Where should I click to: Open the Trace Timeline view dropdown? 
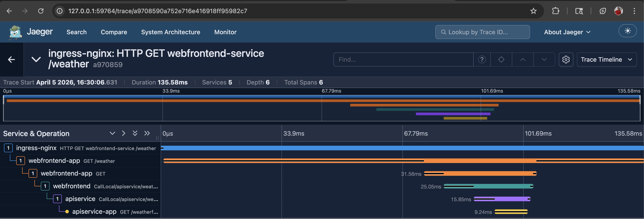[x=606, y=59]
